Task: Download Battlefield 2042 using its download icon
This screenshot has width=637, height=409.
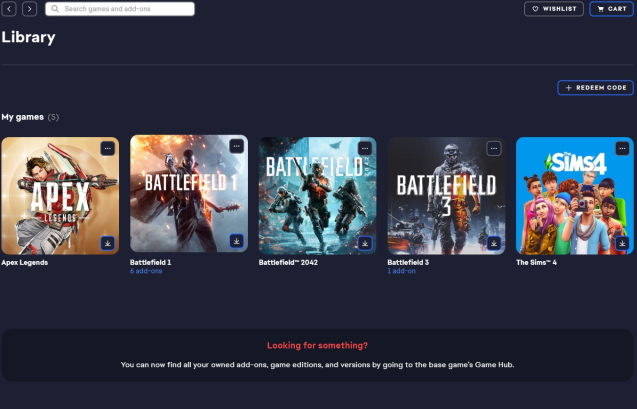Action: point(365,243)
